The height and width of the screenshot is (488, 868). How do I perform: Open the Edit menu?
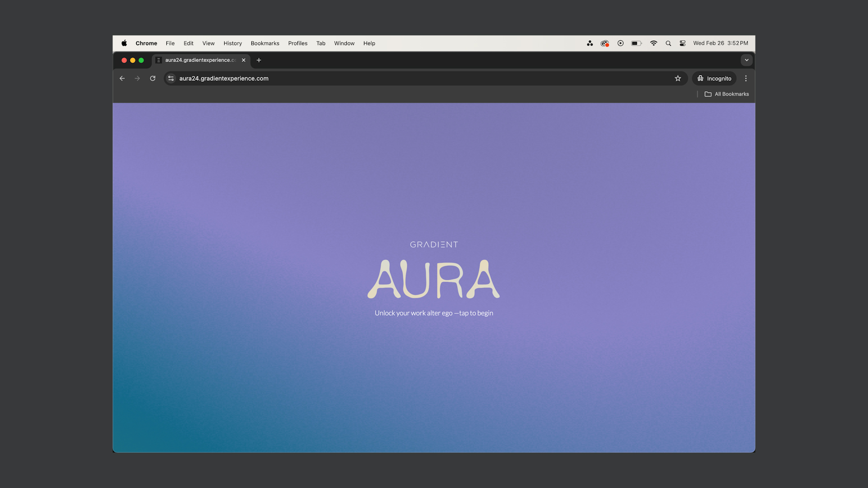(189, 43)
